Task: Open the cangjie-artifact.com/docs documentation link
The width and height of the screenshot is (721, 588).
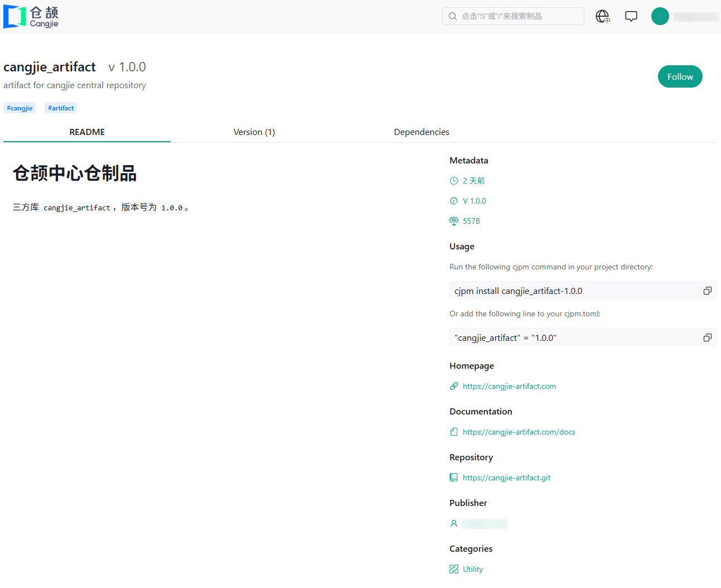Action: (x=519, y=432)
